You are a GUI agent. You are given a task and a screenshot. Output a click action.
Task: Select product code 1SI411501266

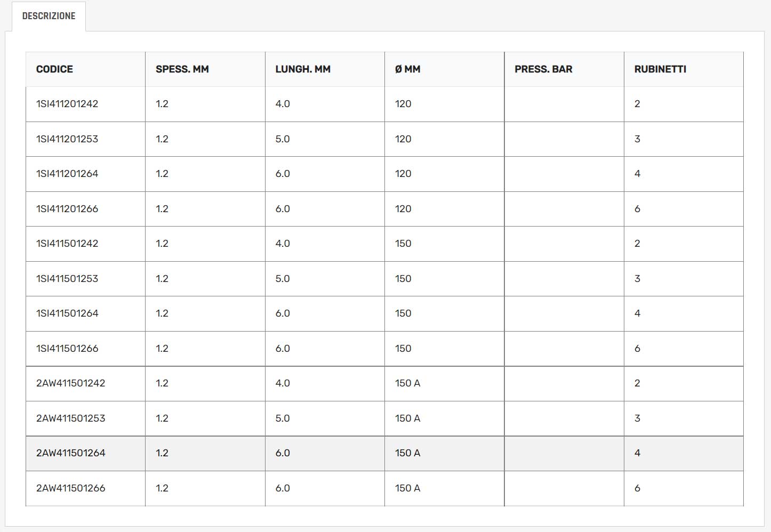pos(67,349)
